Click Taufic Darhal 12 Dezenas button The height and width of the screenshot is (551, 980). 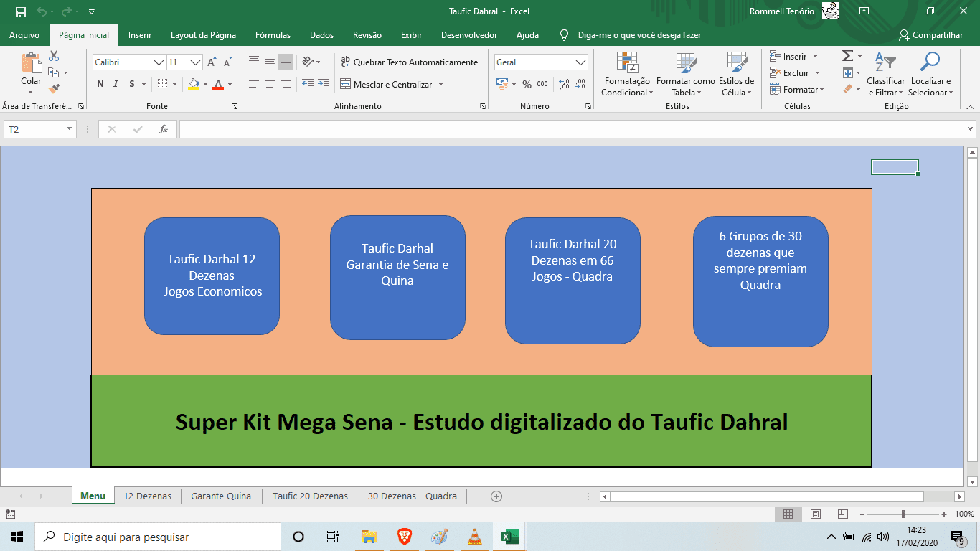[x=212, y=275]
